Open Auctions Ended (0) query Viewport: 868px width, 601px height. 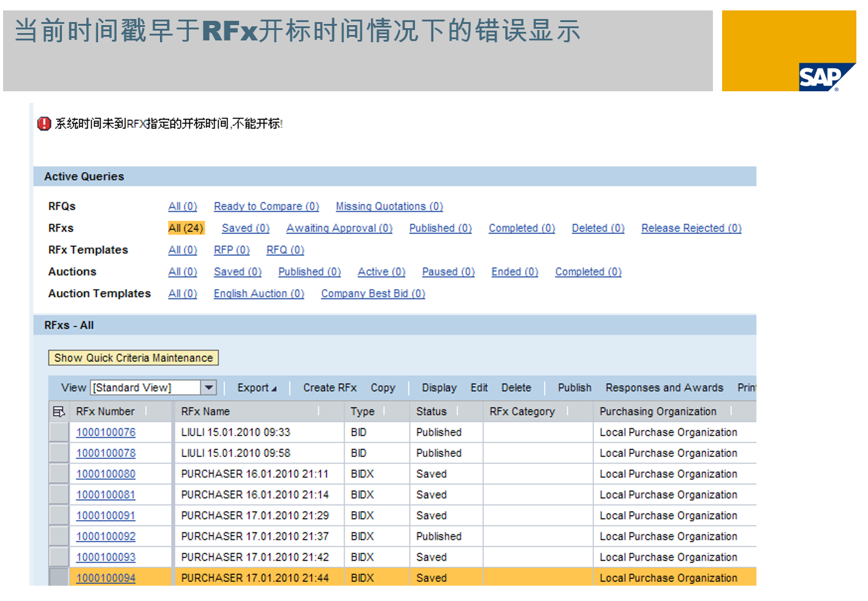coord(515,271)
